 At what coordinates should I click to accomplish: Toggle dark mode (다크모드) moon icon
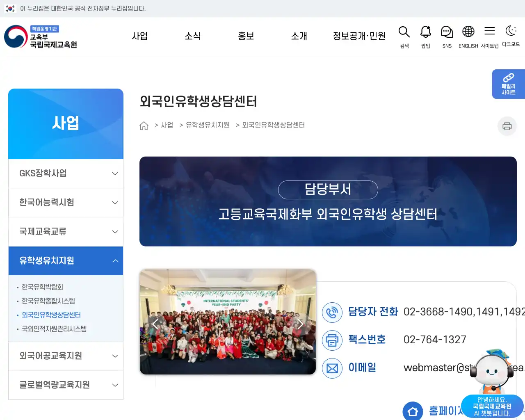(x=511, y=36)
